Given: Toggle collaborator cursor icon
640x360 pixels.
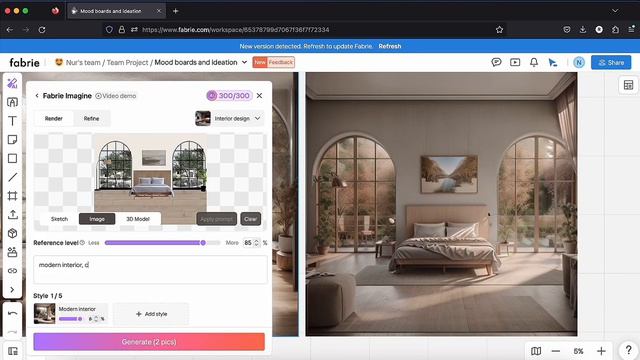Looking at the screenshot, I should click(553, 62).
